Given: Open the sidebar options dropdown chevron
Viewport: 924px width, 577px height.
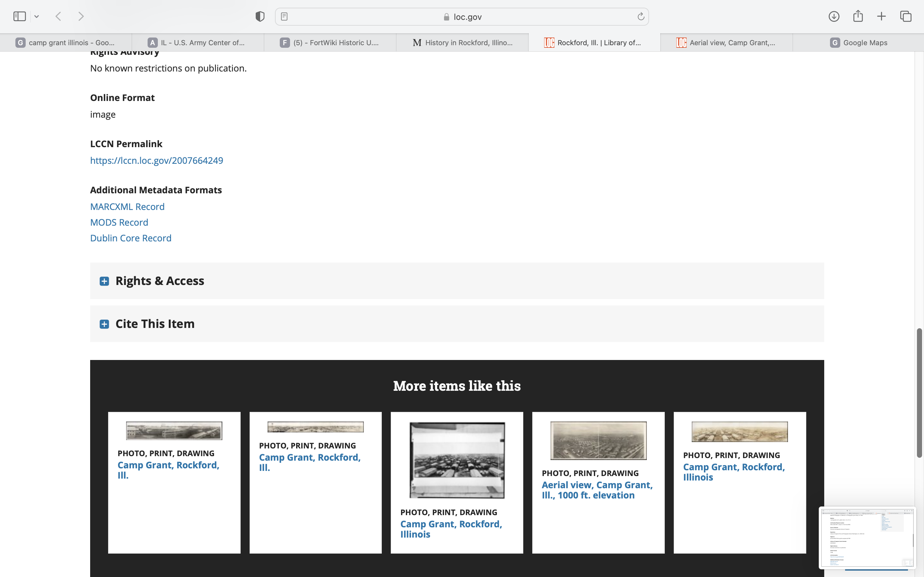Looking at the screenshot, I should coord(37,16).
